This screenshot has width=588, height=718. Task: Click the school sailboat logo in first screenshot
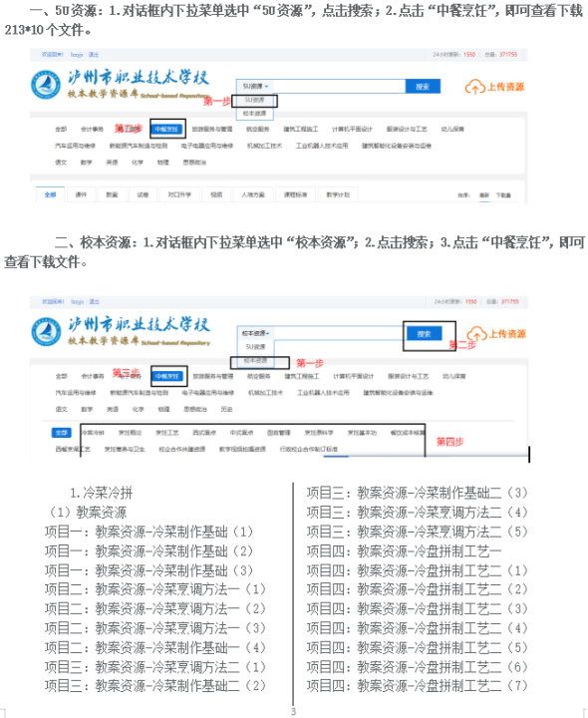[46, 85]
